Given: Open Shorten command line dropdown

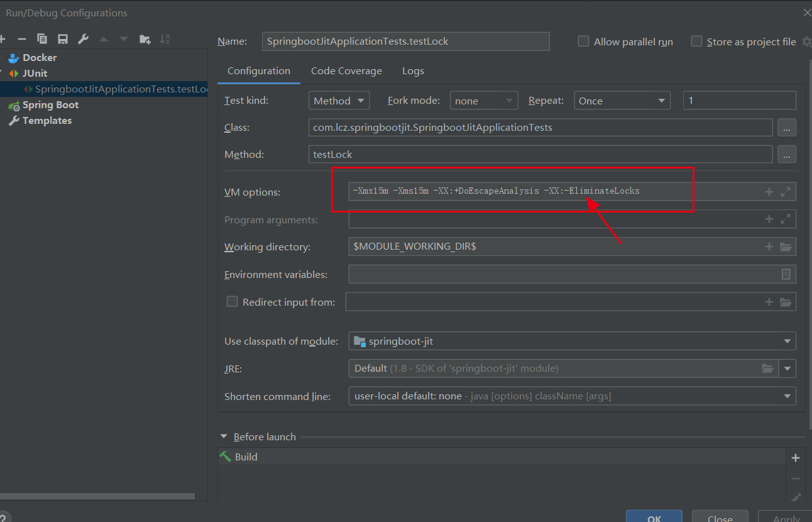Looking at the screenshot, I should (x=573, y=396).
